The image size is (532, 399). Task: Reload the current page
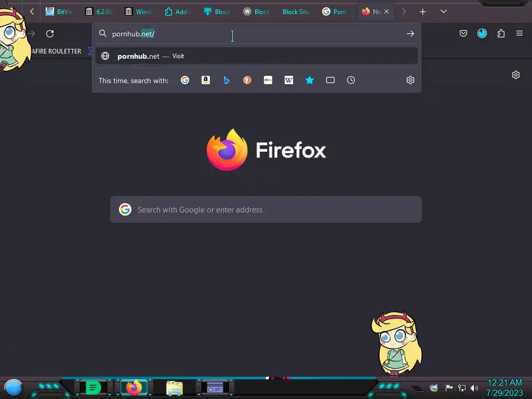(x=50, y=34)
